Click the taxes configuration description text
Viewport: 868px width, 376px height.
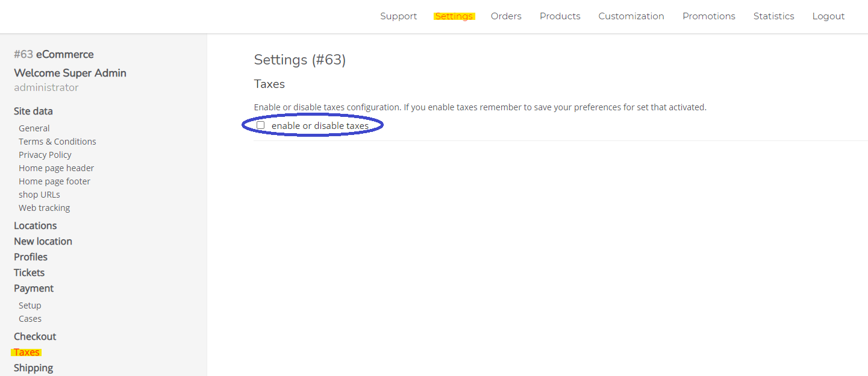[480, 107]
